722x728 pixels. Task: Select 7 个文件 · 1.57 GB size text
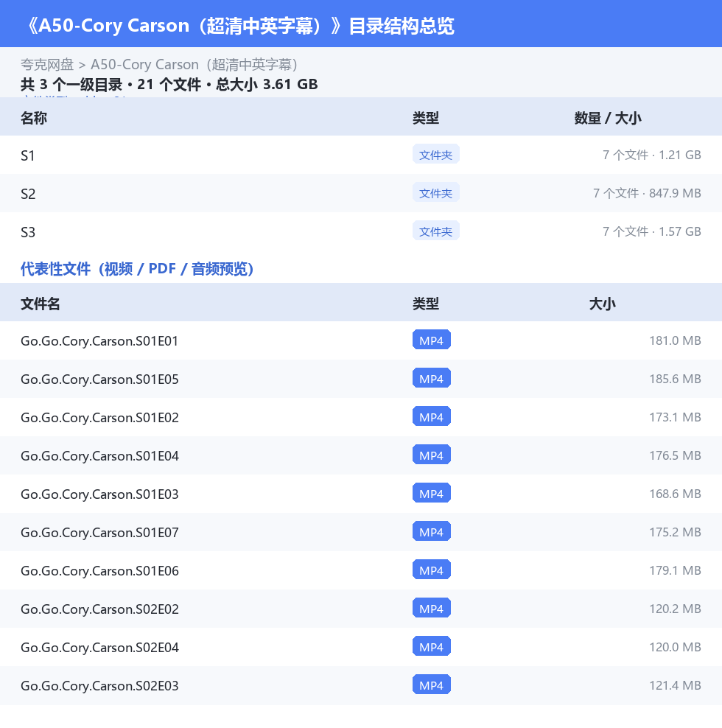coord(651,231)
